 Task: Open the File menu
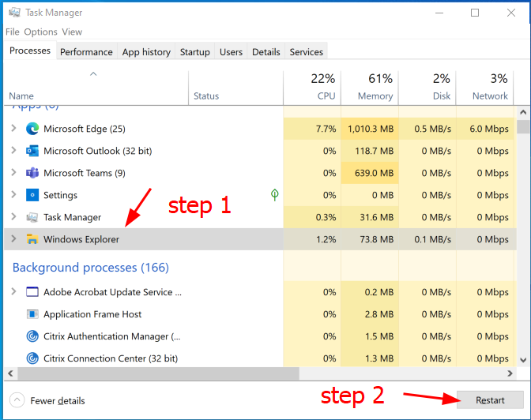[x=13, y=32]
